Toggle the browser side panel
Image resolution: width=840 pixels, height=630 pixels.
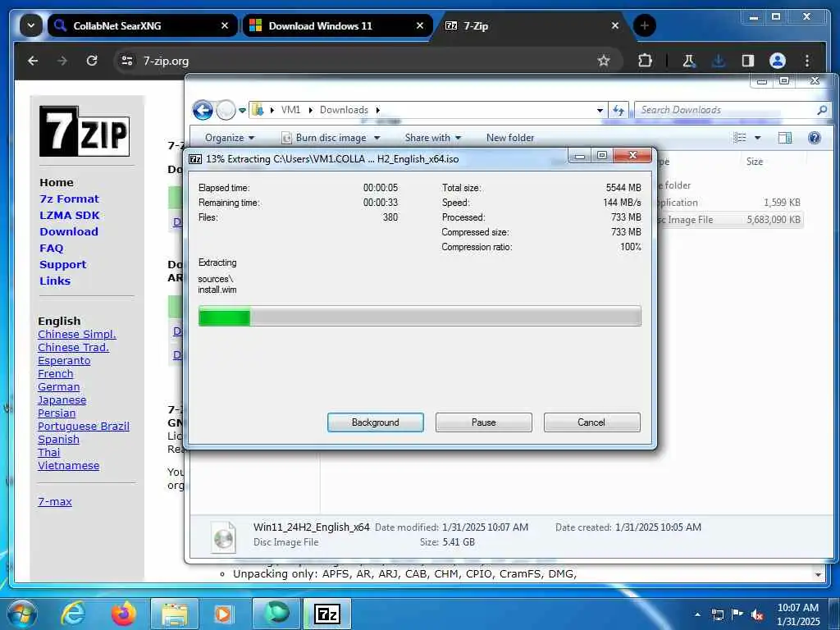(748, 61)
